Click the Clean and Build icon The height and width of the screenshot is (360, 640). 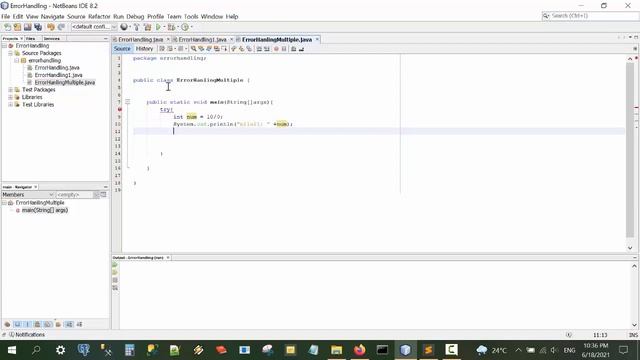(x=147, y=27)
